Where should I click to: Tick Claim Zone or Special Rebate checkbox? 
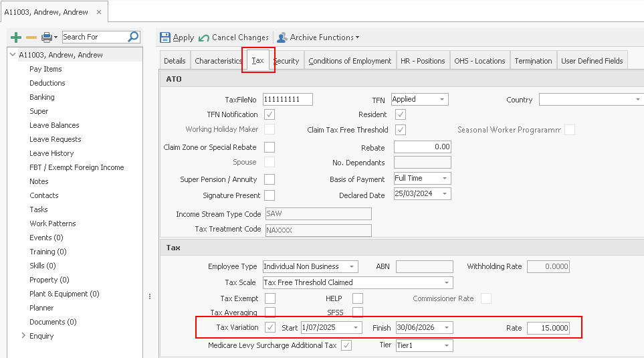click(270, 147)
